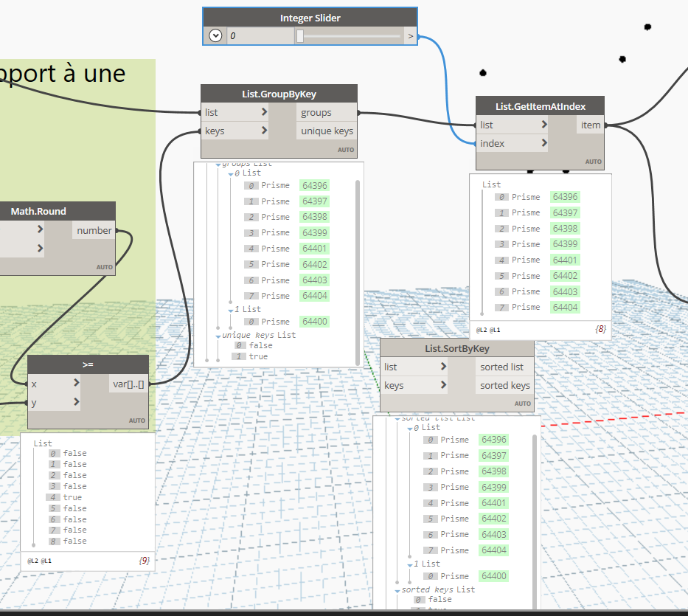Click element ID 64396 in SortByKey preview
This screenshot has height=616, width=688.
(x=494, y=440)
